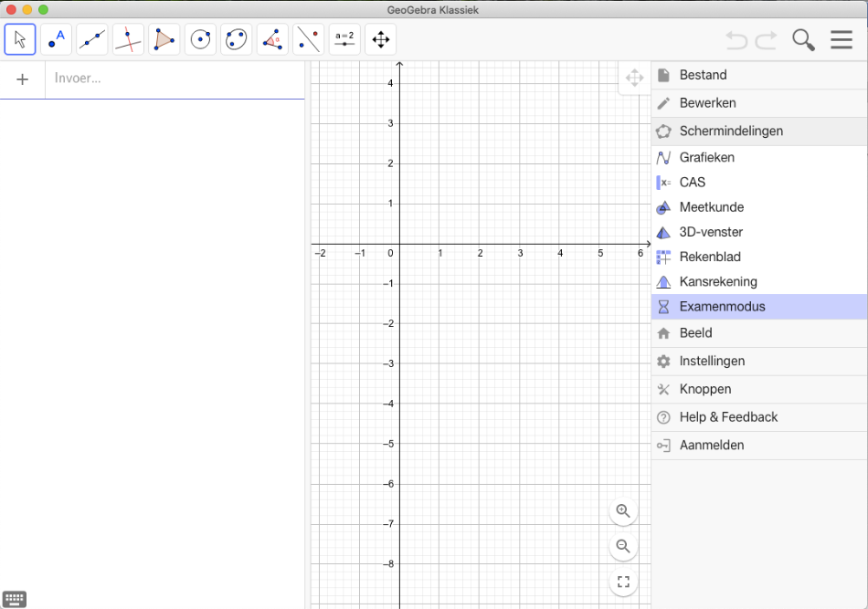Click the Redo arrow

[x=767, y=40]
